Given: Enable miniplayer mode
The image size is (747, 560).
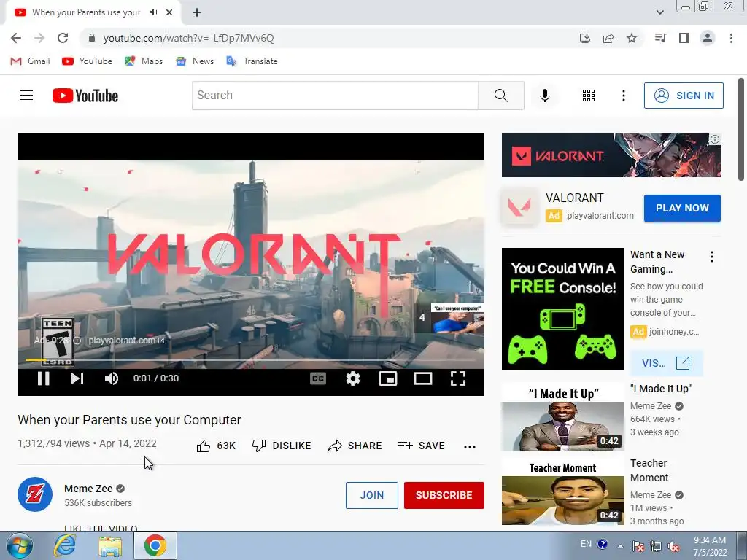Looking at the screenshot, I should pos(388,378).
